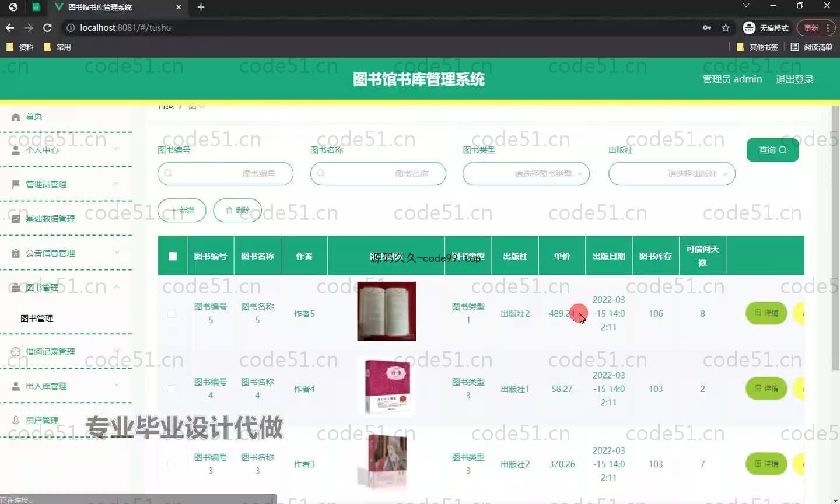Open 其他书签 bookmarks folder

point(757,47)
